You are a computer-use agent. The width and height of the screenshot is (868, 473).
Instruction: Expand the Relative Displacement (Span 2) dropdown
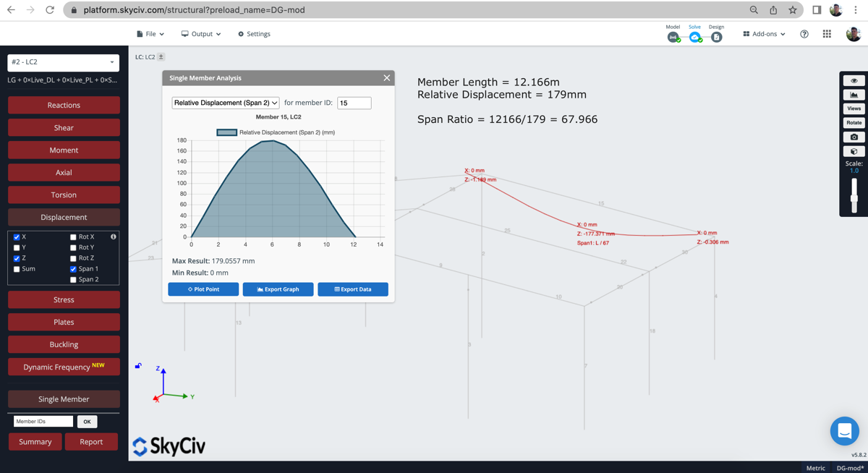[226, 103]
